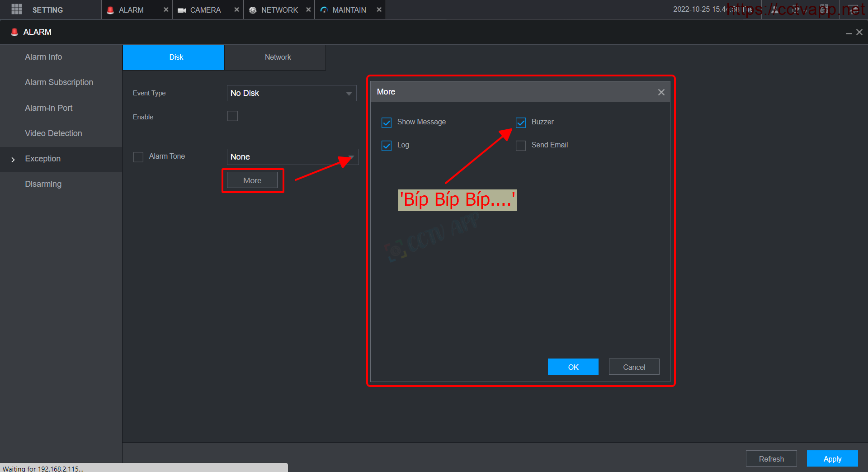Image resolution: width=868 pixels, height=472 pixels.
Task: Uncheck the Buzzer checkbox
Action: pos(521,123)
